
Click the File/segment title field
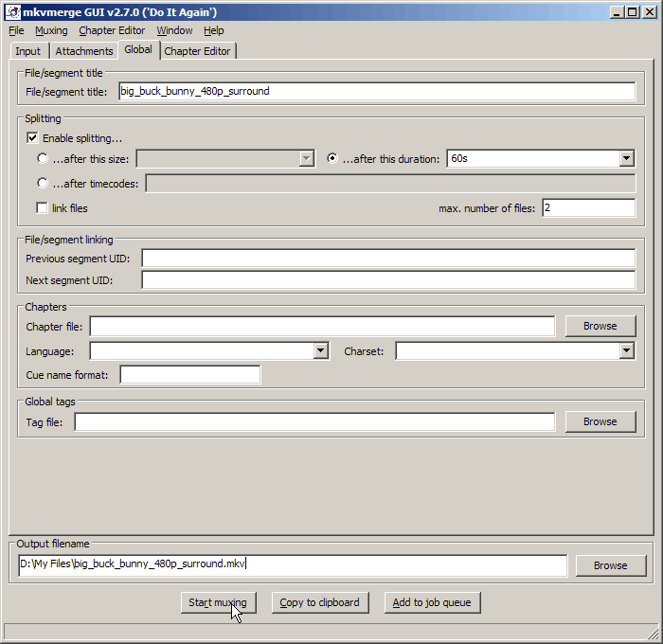[x=377, y=91]
